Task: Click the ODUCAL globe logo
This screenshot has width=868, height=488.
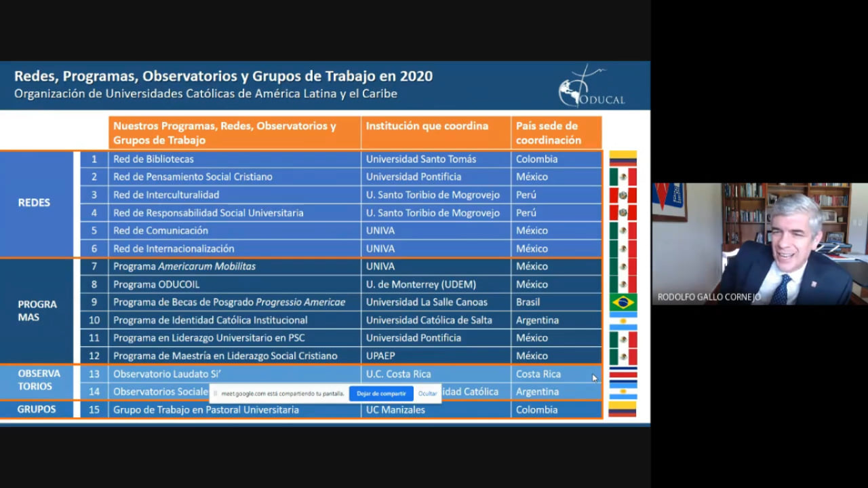Action: click(x=581, y=87)
